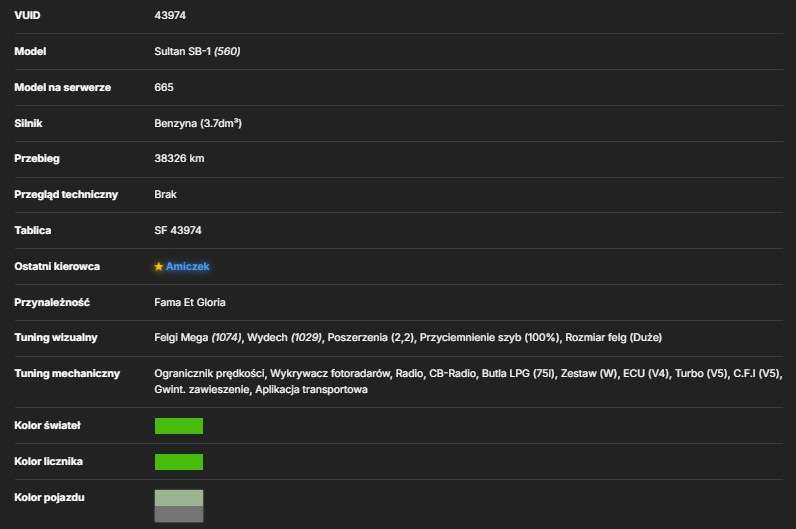Click the Model na serwerze label
The width and height of the screenshot is (796, 529).
[x=62, y=87]
